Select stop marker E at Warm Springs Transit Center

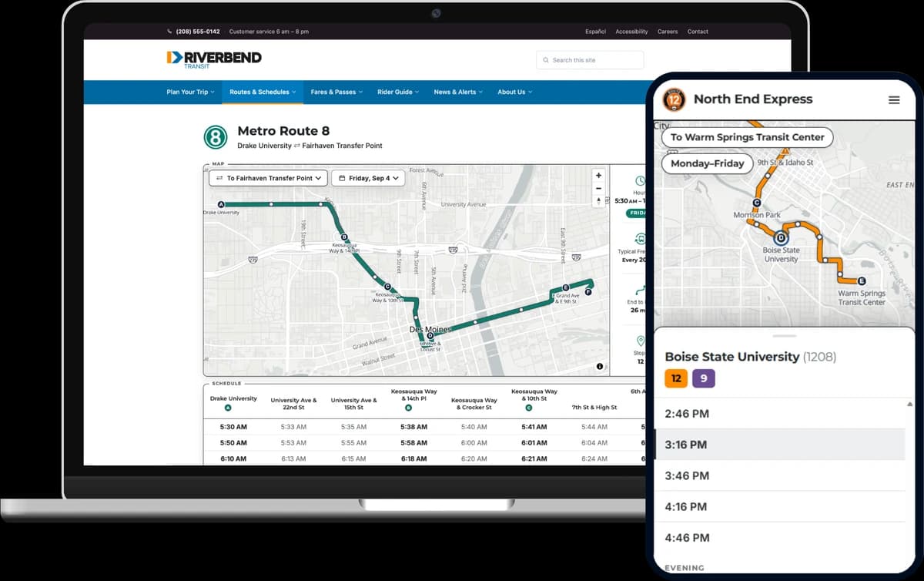[x=862, y=280]
